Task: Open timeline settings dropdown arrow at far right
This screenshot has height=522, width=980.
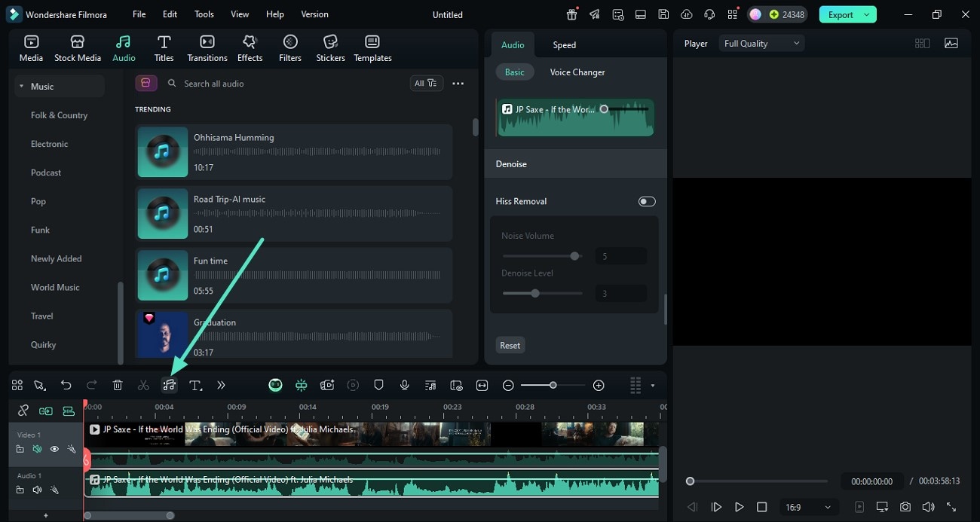Action: (652, 386)
